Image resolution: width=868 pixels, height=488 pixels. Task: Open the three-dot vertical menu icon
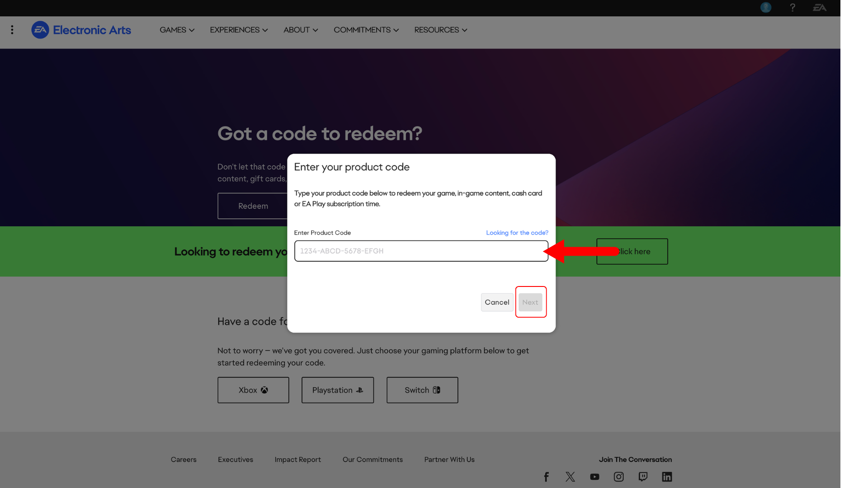click(12, 30)
